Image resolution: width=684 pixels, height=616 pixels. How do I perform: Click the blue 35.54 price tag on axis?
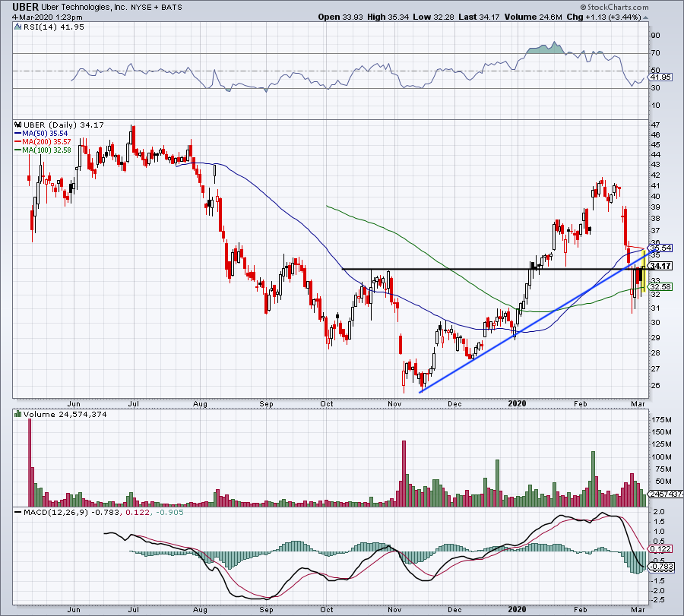click(660, 248)
